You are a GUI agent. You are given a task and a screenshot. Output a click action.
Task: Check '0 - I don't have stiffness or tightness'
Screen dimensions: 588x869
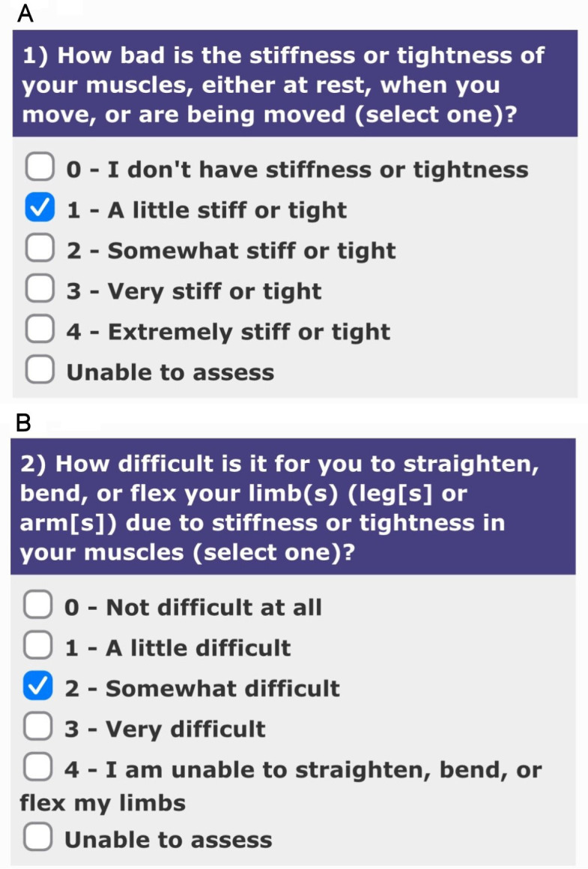pyautogui.click(x=40, y=167)
